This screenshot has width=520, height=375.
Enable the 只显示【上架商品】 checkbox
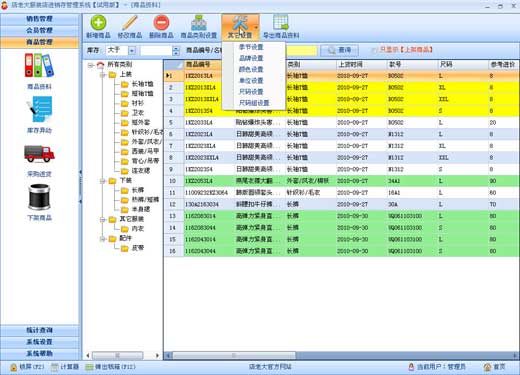tap(374, 50)
